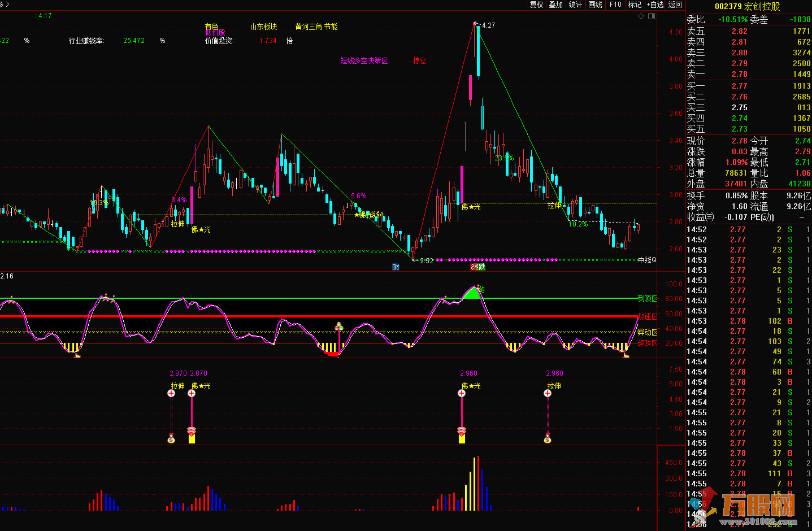The width and height of the screenshot is (812, 531).
Task: Click the 佛★光 red plus marker at 2.960
Action: 462,393
